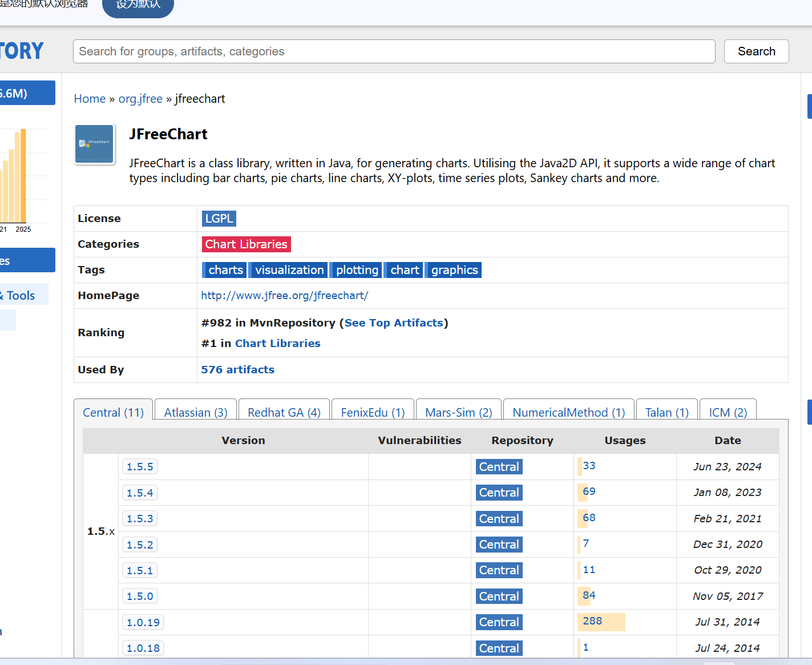Open version 1.5.2

point(140,545)
